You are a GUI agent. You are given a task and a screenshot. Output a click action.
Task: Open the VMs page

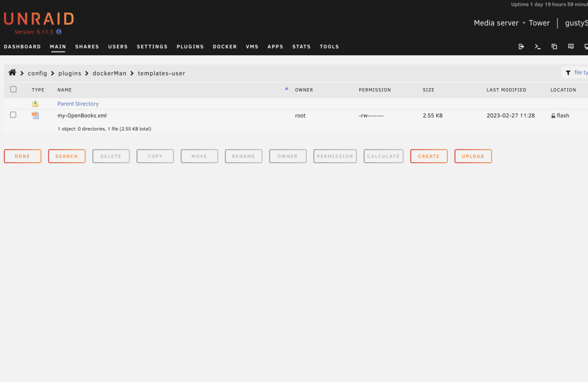pos(252,46)
